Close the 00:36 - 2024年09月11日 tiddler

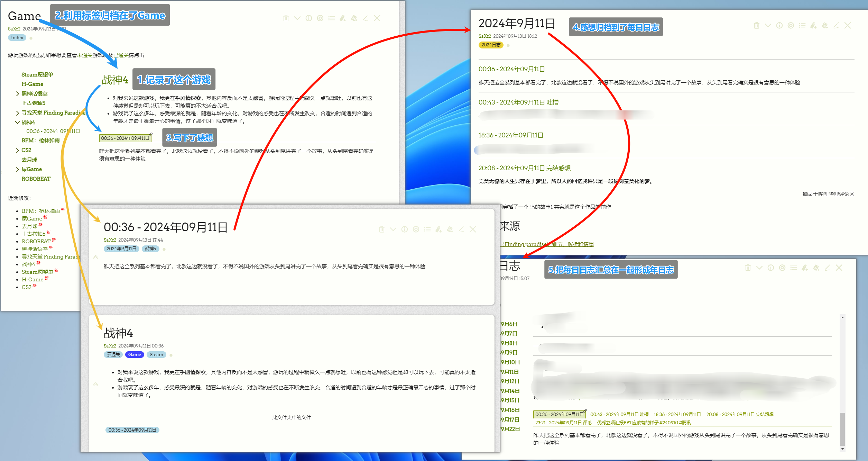[473, 229]
